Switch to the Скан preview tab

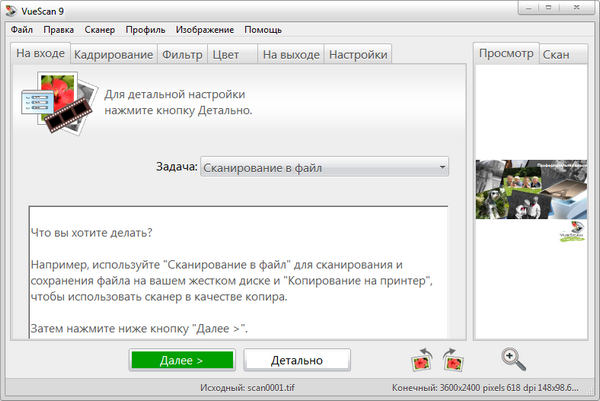pyautogui.click(x=556, y=54)
